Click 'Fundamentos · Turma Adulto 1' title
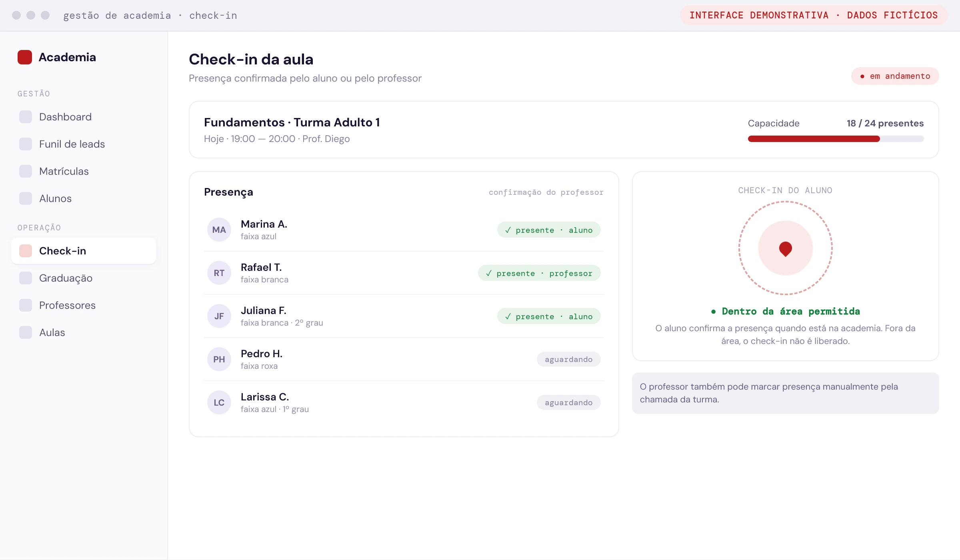The image size is (960, 560). 292,122
